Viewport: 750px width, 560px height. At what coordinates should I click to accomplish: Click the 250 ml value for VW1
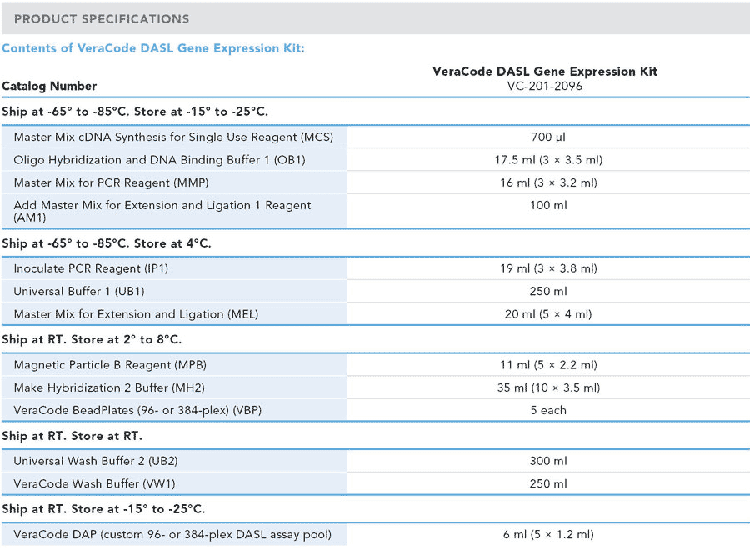point(548,484)
